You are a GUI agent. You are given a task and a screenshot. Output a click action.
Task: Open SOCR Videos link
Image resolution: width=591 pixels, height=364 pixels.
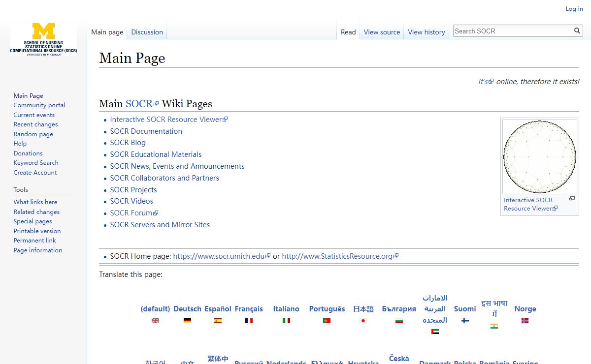pos(131,201)
